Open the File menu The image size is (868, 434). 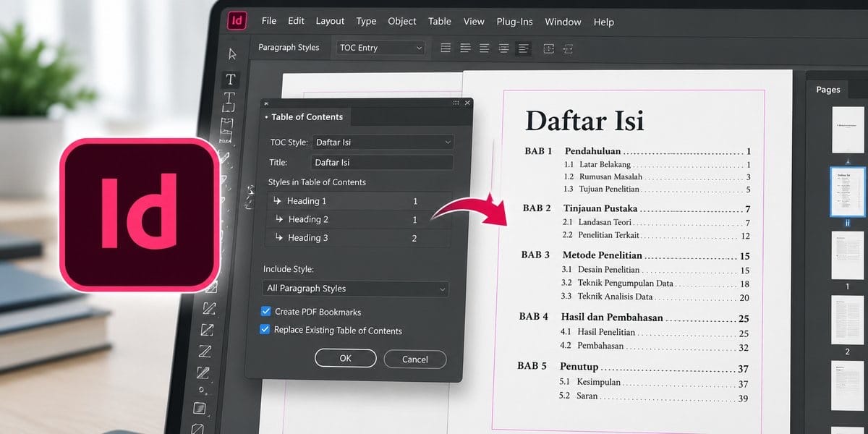click(x=269, y=21)
